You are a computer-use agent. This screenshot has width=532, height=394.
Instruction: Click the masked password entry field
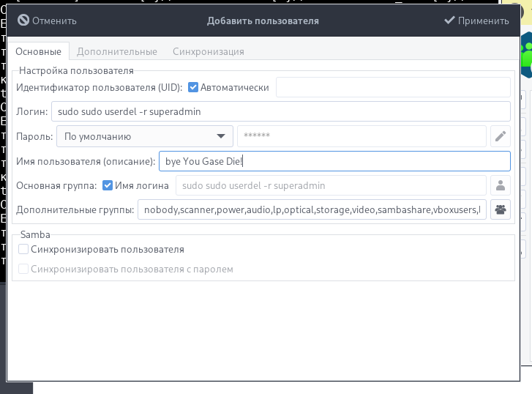361,136
